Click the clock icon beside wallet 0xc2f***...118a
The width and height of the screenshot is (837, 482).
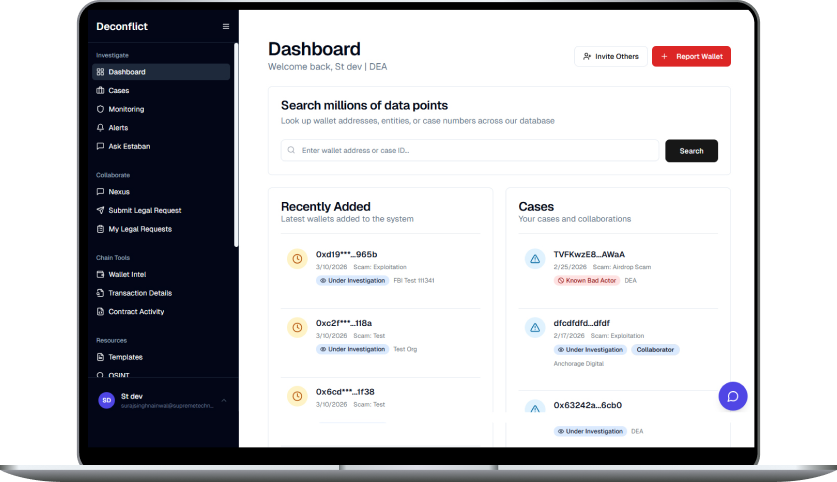(x=297, y=328)
